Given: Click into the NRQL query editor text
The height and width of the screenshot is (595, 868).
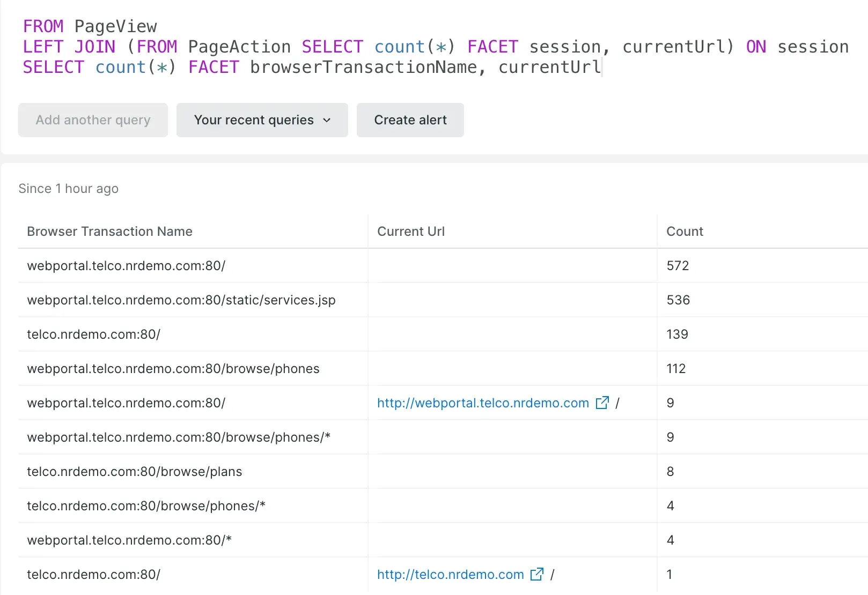Looking at the screenshot, I should [376, 47].
